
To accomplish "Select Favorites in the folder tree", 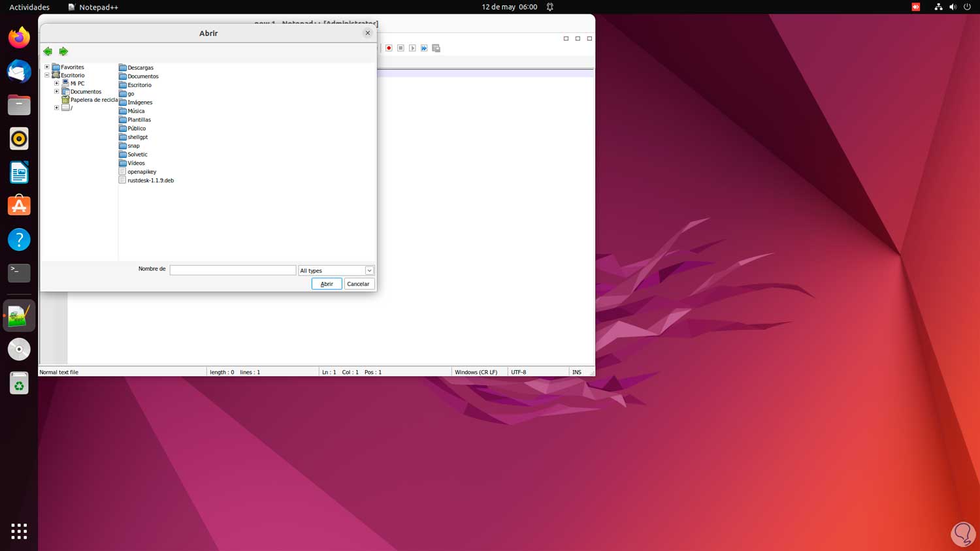I will pyautogui.click(x=73, y=67).
